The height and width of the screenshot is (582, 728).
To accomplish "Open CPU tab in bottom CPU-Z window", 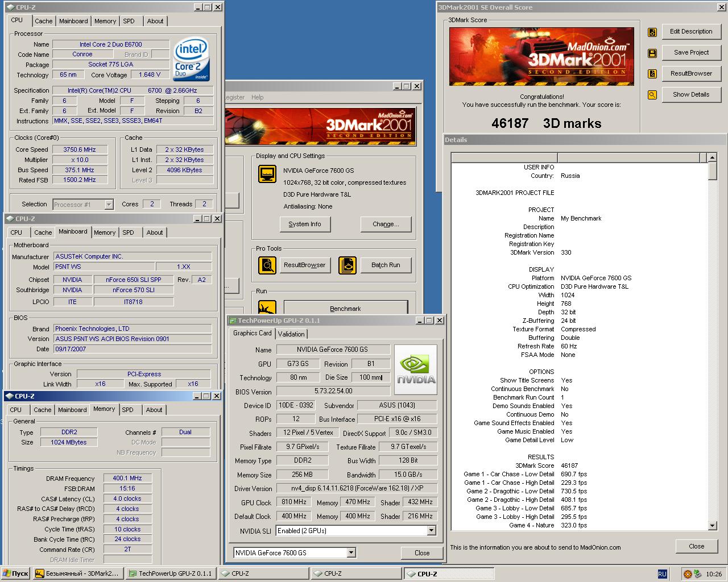I will (x=16, y=410).
